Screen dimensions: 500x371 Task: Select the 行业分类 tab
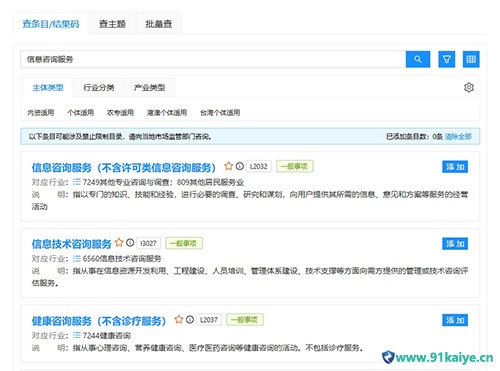coord(99,88)
